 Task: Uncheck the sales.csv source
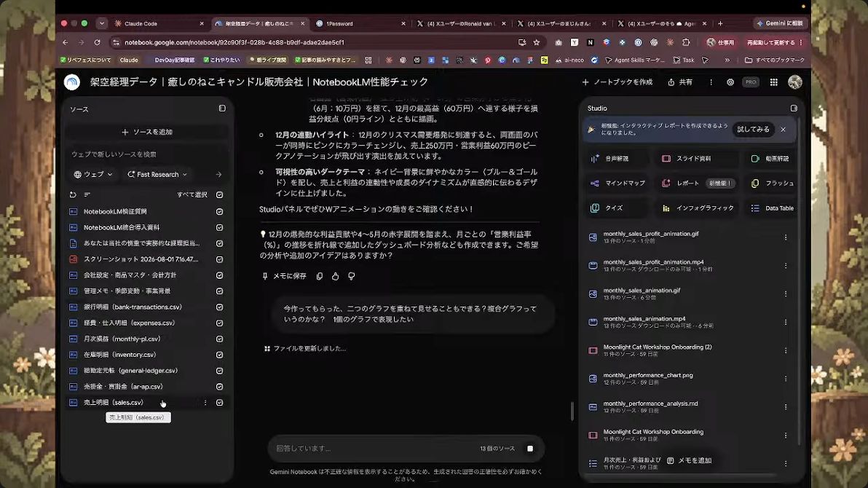220,403
